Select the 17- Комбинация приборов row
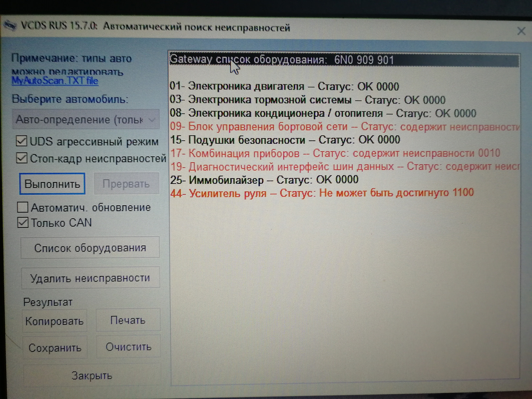This screenshot has width=532, height=399. (x=335, y=153)
